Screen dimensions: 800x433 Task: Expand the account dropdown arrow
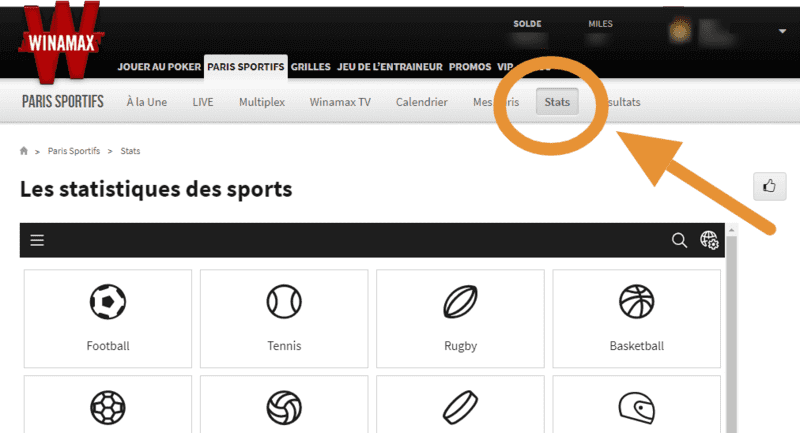pyautogui.click(x=782, y=31)
